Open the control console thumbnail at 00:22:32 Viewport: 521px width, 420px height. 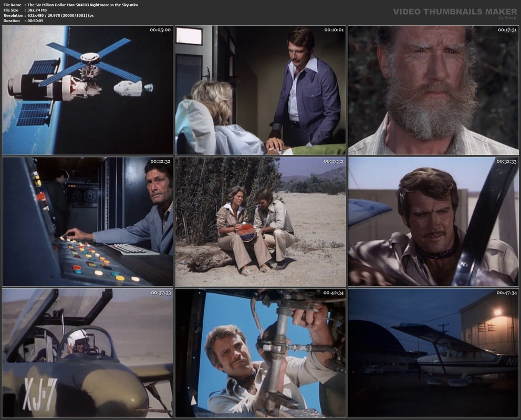coord(87,222)
